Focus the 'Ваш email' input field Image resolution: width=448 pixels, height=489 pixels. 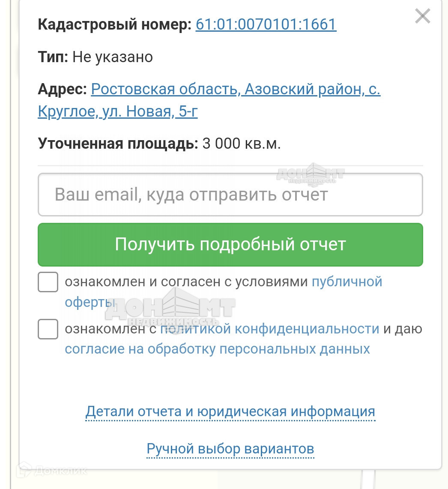[x=230, y=195]
